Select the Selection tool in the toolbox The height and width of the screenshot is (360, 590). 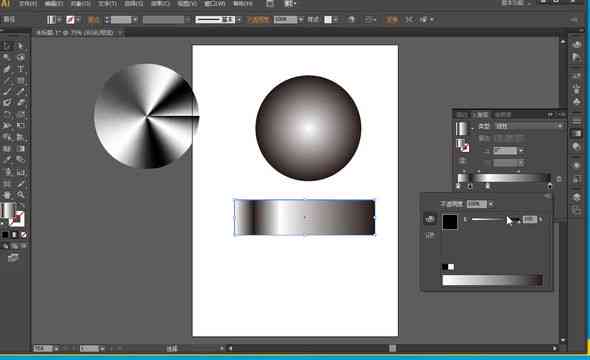pyautogui.click(x=6, y=46)
